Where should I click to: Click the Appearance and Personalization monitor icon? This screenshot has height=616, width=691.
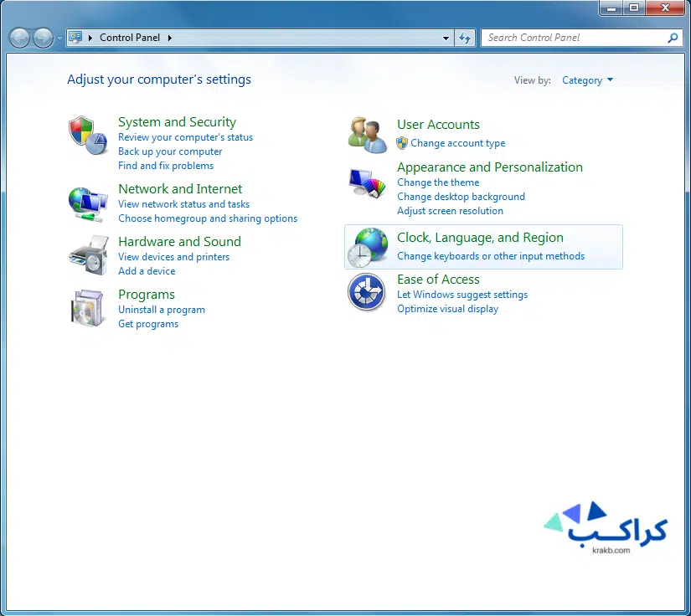(x=367, y=182)
